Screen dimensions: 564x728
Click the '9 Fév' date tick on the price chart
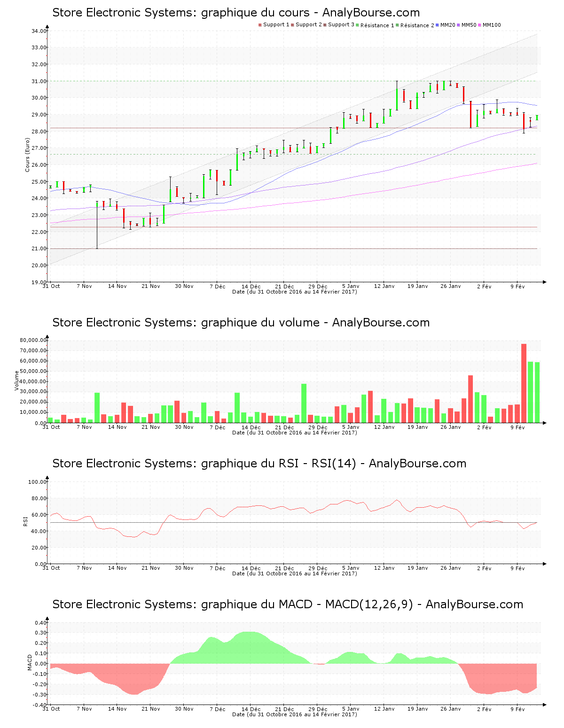click(x=517, y=286)
